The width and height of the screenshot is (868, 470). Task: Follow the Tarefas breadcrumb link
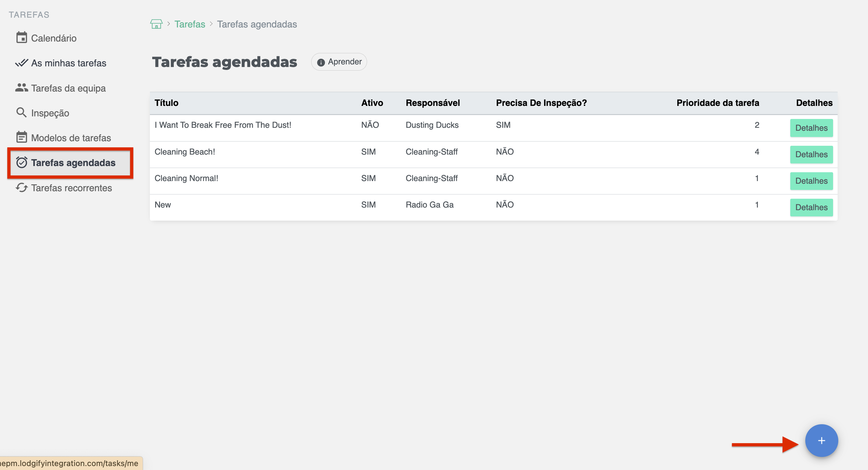tap(190, 24)
